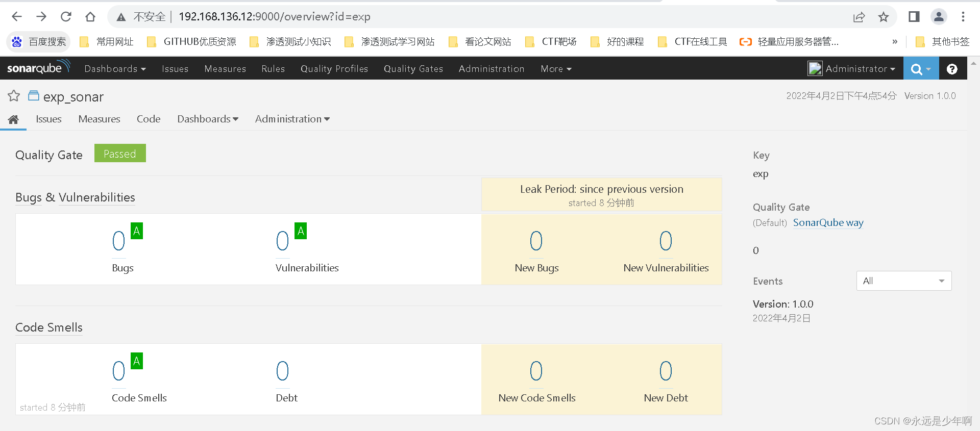This screenshot has height=431, width=980.
Task: Open the Debt value
Action: (282, 371)
